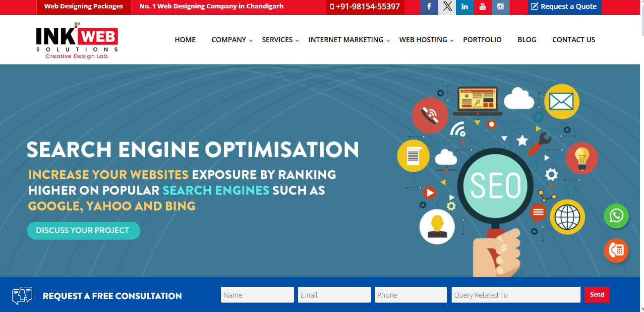Click the orange phone call icon
644x312 pixels.
[x=616, y=251]
